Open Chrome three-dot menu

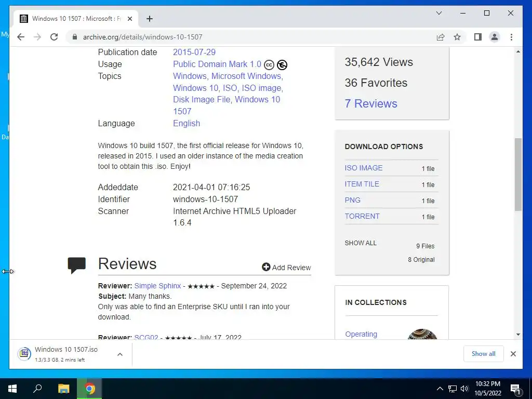click(x=511, y=37)
